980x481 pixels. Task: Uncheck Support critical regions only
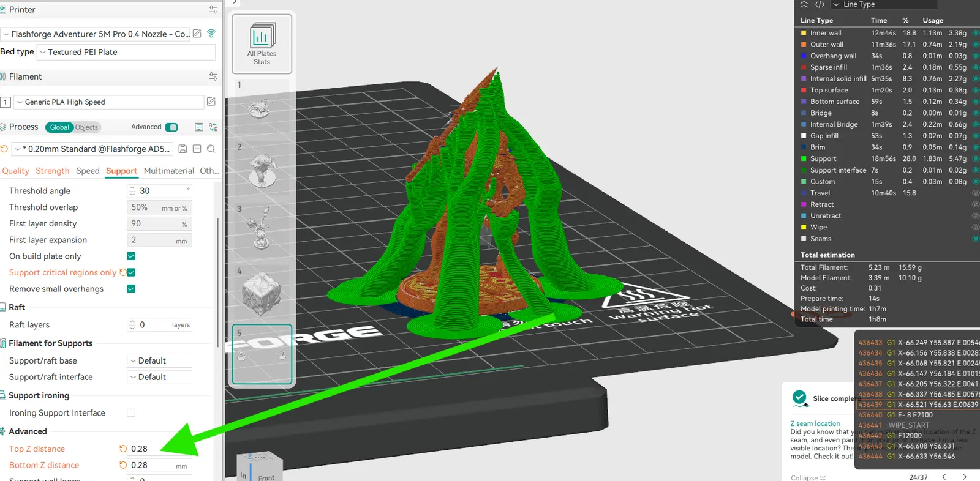pos(131,272)
